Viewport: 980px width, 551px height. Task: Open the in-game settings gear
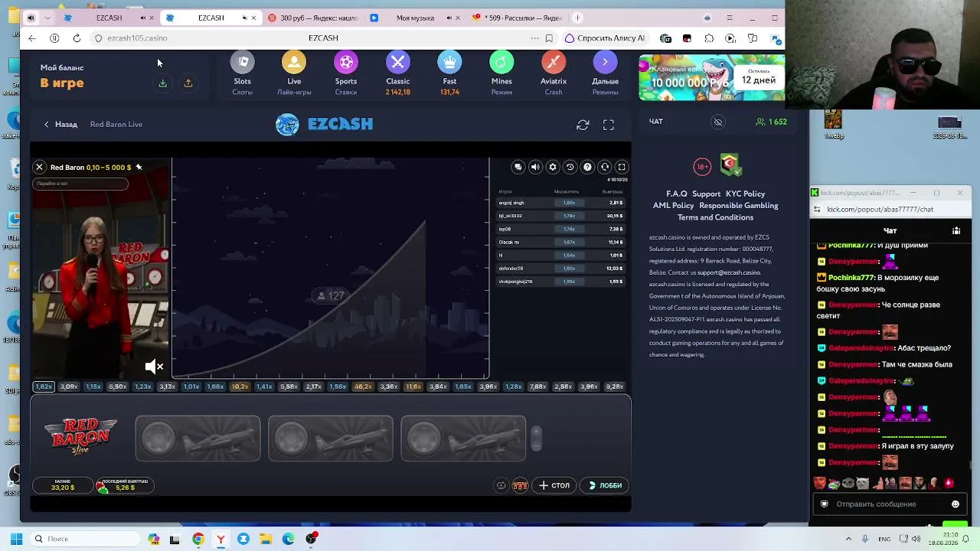click(553, 167)
